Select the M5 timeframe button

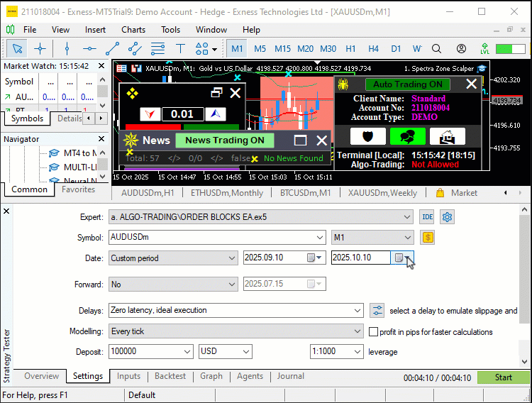click(260, 48)
